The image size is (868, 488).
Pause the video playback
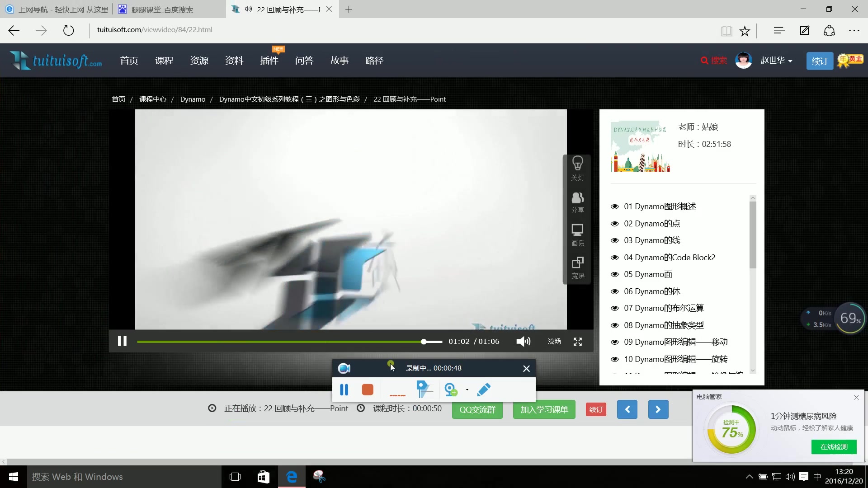[122, 342]
